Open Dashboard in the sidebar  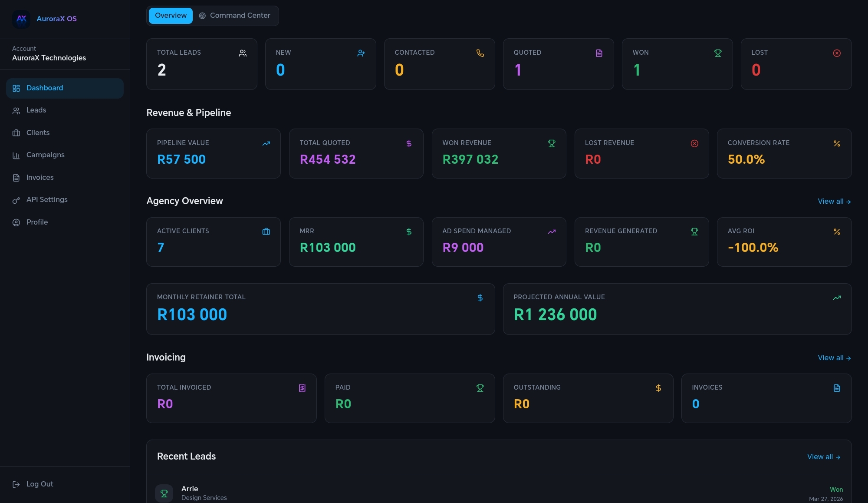click(65, 88)
